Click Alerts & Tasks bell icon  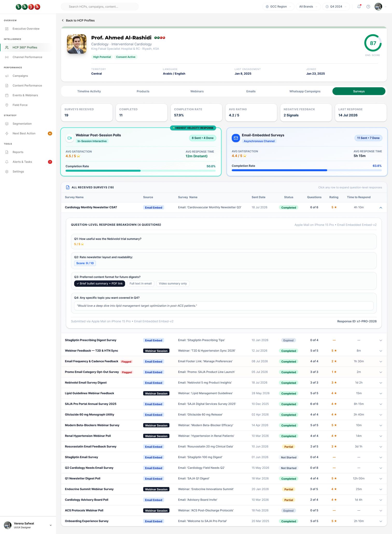click(x=7, y=162)
